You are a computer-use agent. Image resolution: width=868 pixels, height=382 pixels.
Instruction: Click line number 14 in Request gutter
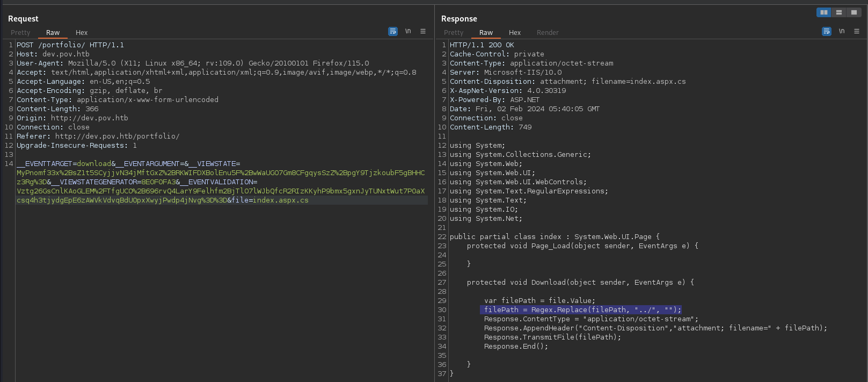pyautogui.click(x=9, y=164)
